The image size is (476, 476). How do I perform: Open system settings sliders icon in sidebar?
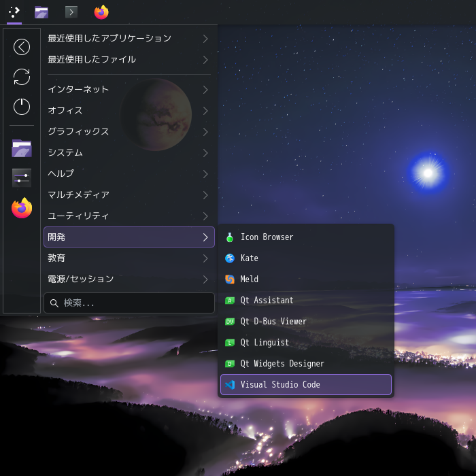22,178
